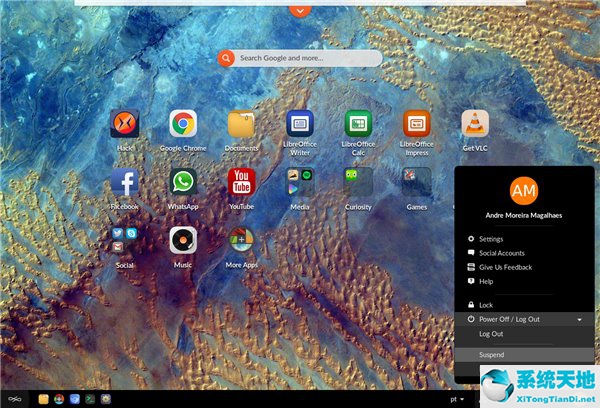Open the Documents folder icon
Image resolution: width=600 pixels, height=408 pixels.
pyautogui.click(x=241, y=124)
